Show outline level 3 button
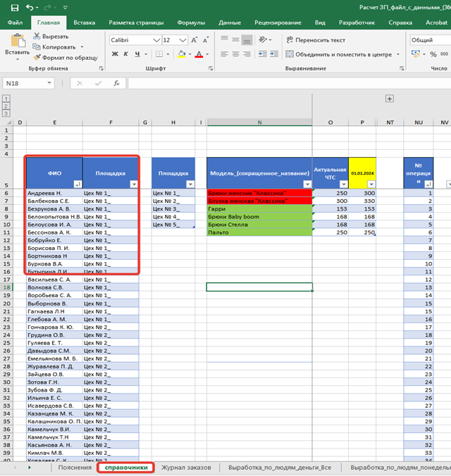The height and width of the screenshot is (476, 451). 6,113
